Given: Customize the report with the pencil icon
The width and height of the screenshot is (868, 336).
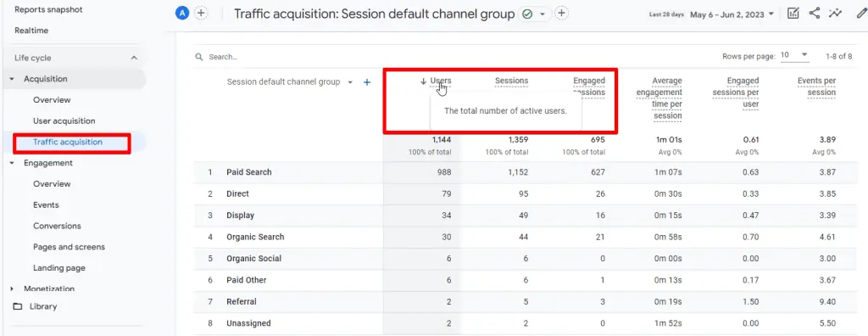Looking at the screenshot, I should coord(861,14).
